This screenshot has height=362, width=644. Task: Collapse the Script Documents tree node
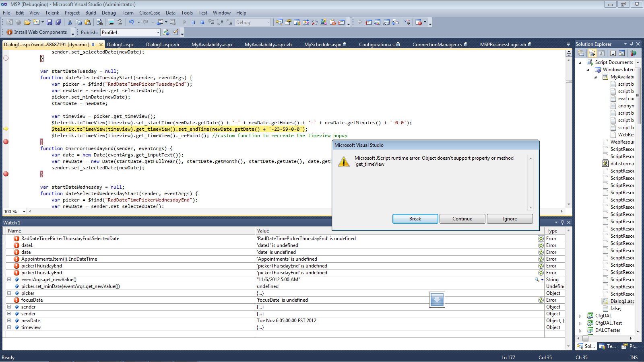click(x=580, y=63)
